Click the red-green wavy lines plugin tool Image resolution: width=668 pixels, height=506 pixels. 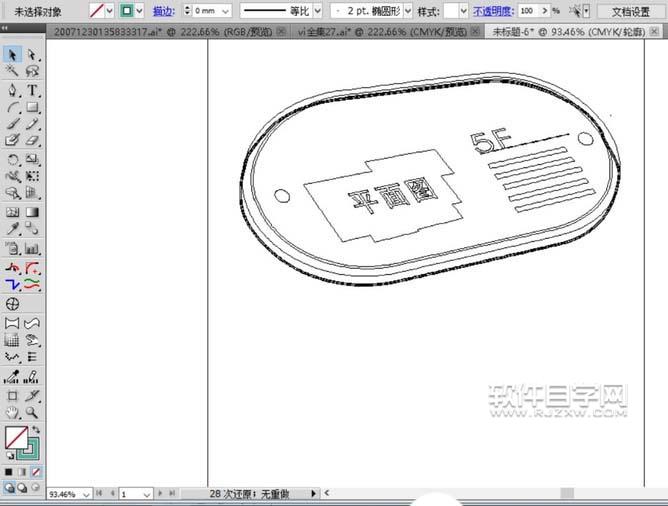click(x=32, y=284)
